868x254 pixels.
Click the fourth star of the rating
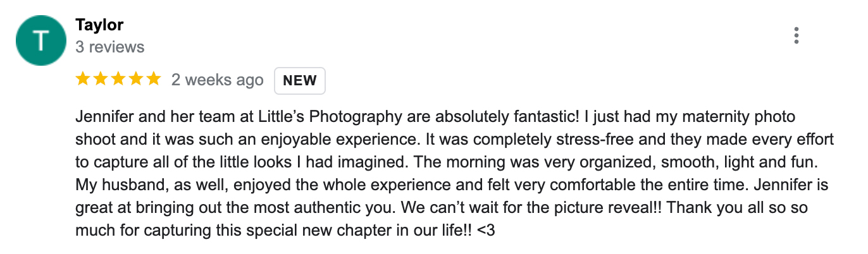(x=136, y=80)
